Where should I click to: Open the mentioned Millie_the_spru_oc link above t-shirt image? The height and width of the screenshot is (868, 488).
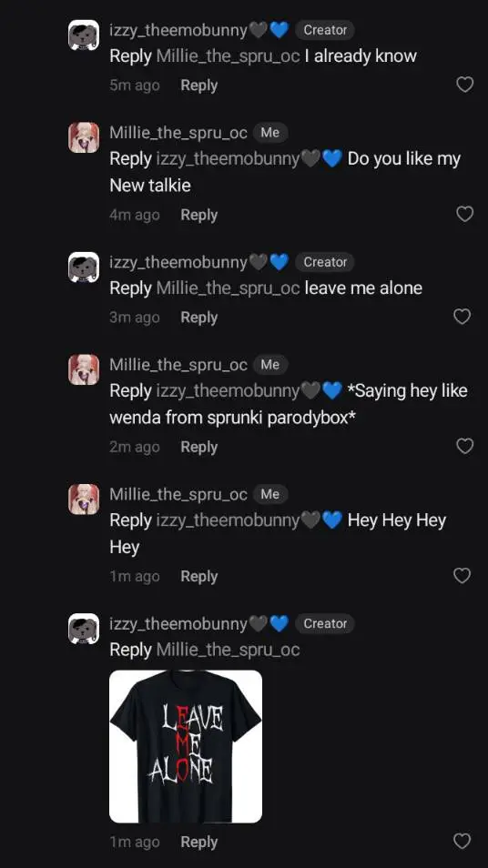[229, 650]
